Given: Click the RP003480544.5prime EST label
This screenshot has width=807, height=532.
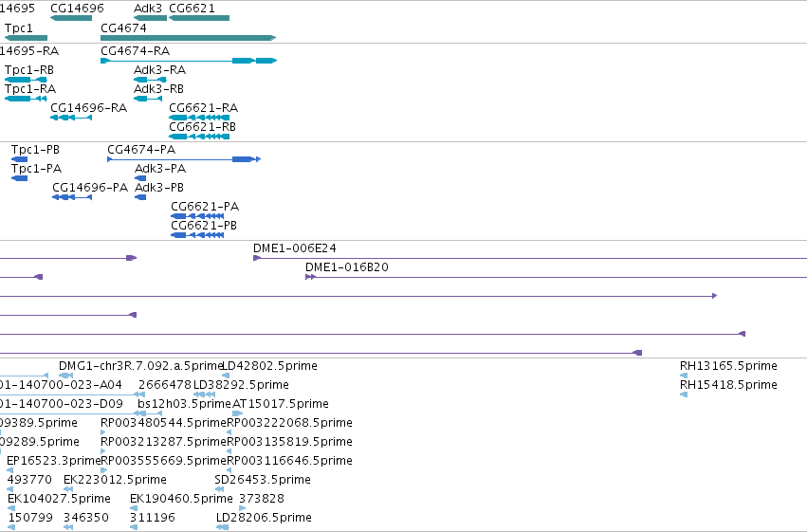Looking at the screenshot, I should tap(164, 423).
